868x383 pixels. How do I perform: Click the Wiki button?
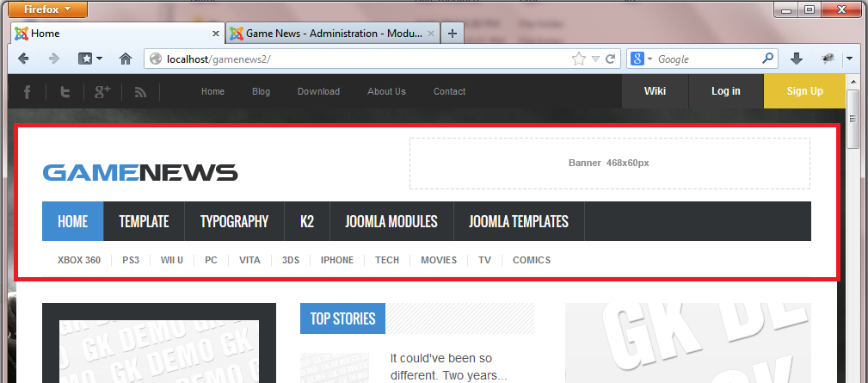pyautogui.click(x=655, y=91)
